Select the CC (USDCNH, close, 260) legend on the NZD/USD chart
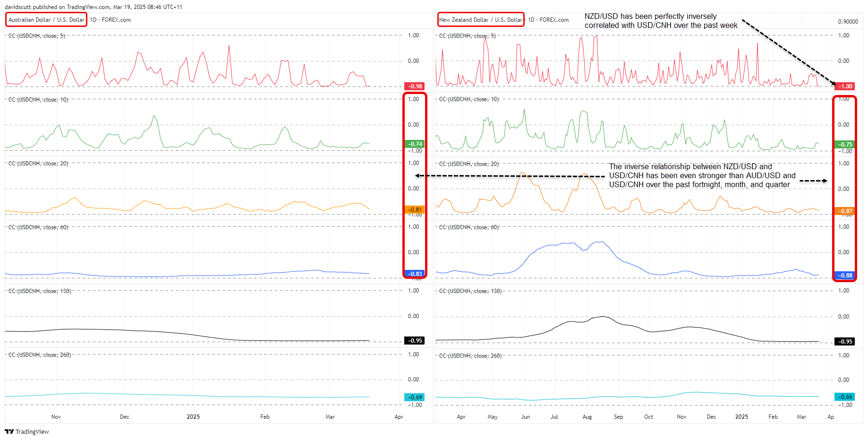 click(470, 356)
